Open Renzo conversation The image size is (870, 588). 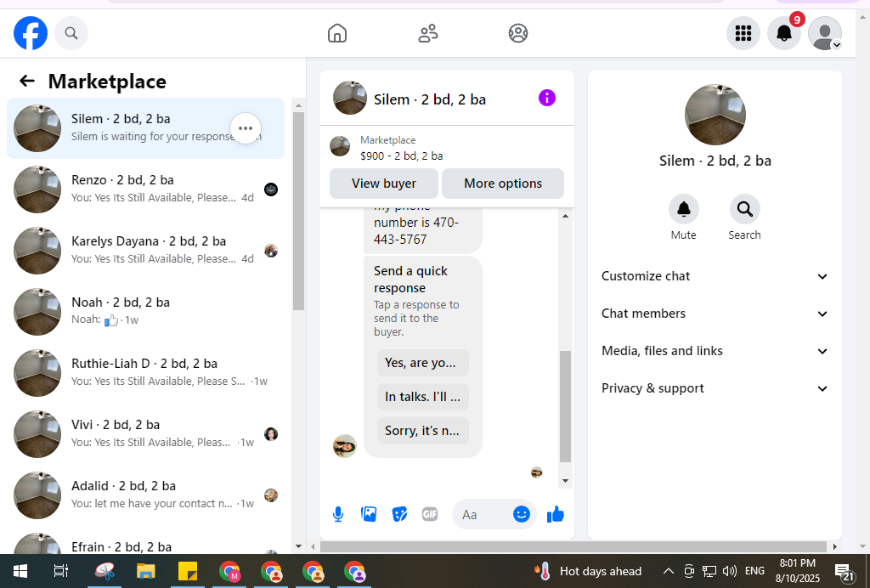(x=145, y=189)
